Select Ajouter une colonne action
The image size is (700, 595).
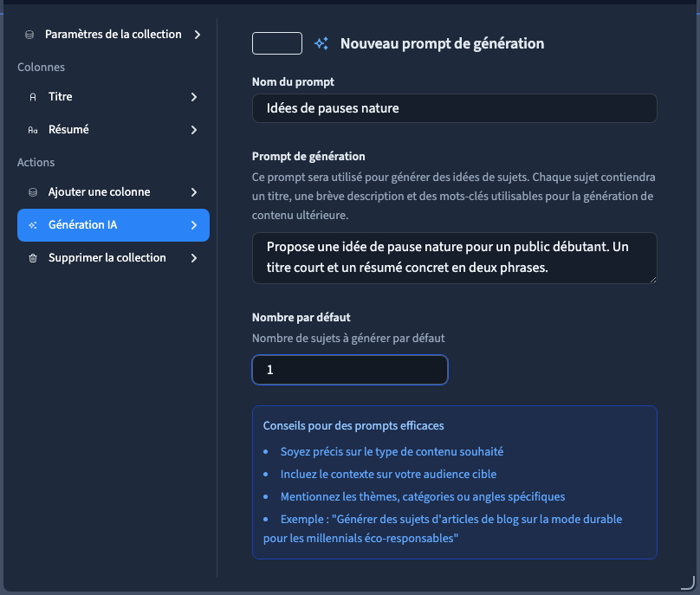click(x=113, y=192)
